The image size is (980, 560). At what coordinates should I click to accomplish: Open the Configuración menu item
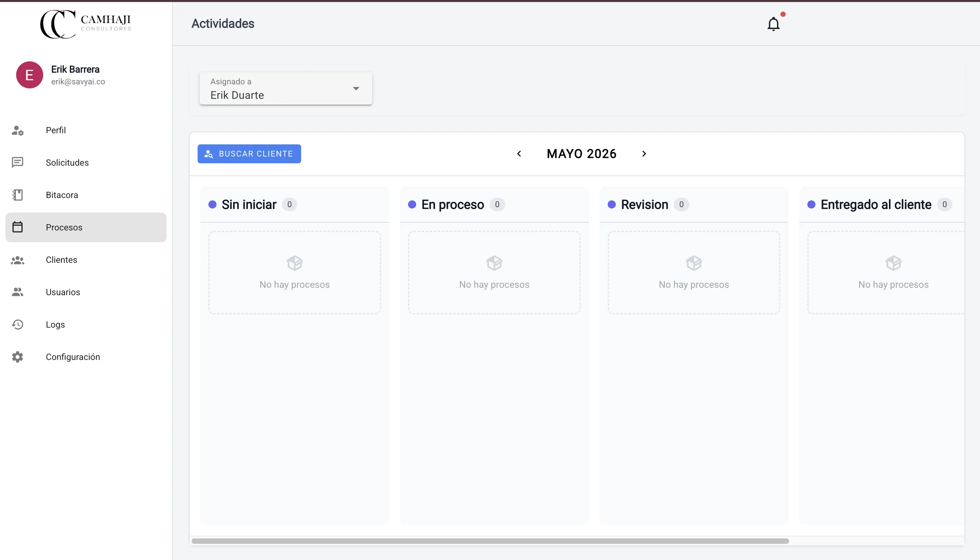[86, 357]
